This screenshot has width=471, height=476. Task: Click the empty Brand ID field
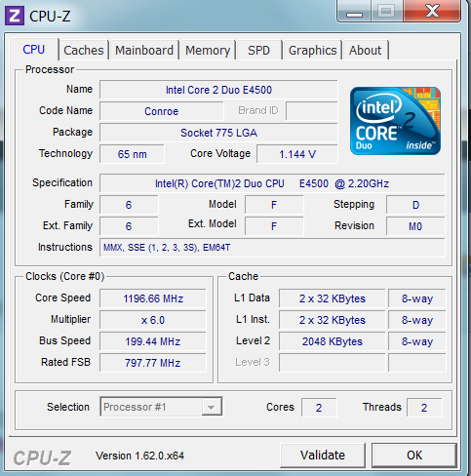[x=312, y=111]
